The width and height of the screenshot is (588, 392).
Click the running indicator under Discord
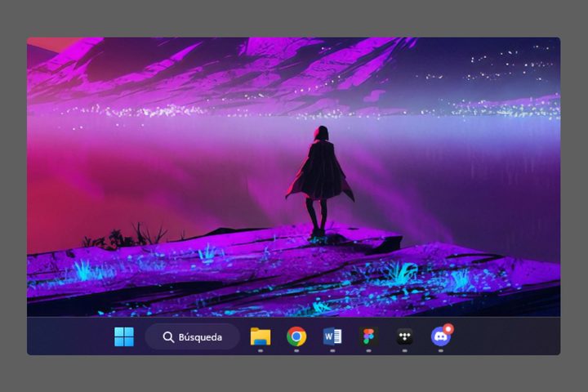(441, 350)
